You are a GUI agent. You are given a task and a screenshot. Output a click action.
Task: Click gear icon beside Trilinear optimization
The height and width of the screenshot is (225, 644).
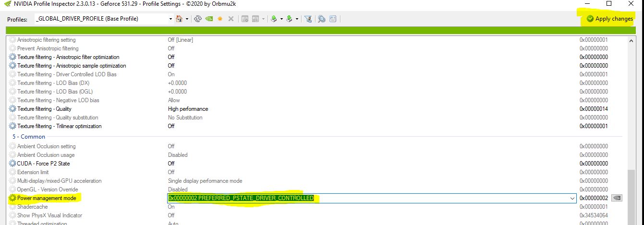click(x=12, y=126)
